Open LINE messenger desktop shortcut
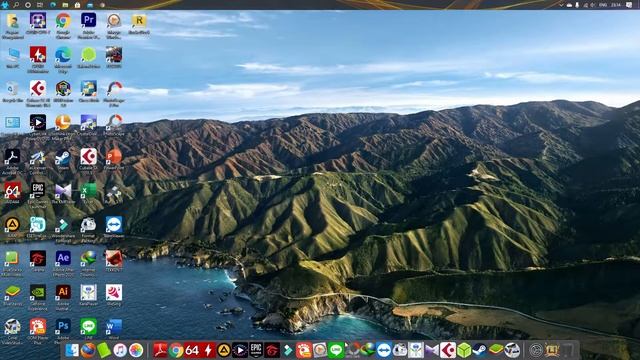 pyautogui.click(x=89, y=327)
